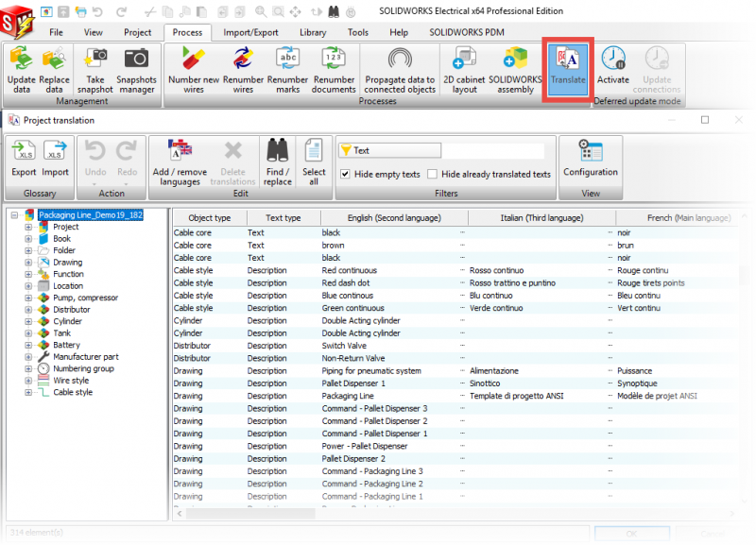Open the translation Configuration view
This screenshot has width=756, height=545.
click(x=590, y=159)
